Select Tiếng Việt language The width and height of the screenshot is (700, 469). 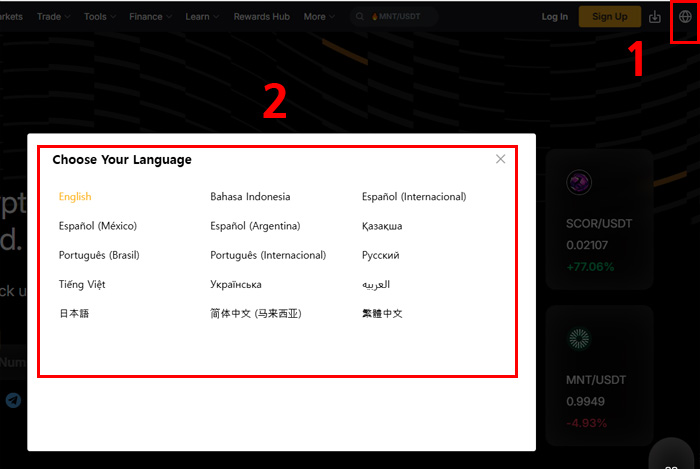coord(82,284)
